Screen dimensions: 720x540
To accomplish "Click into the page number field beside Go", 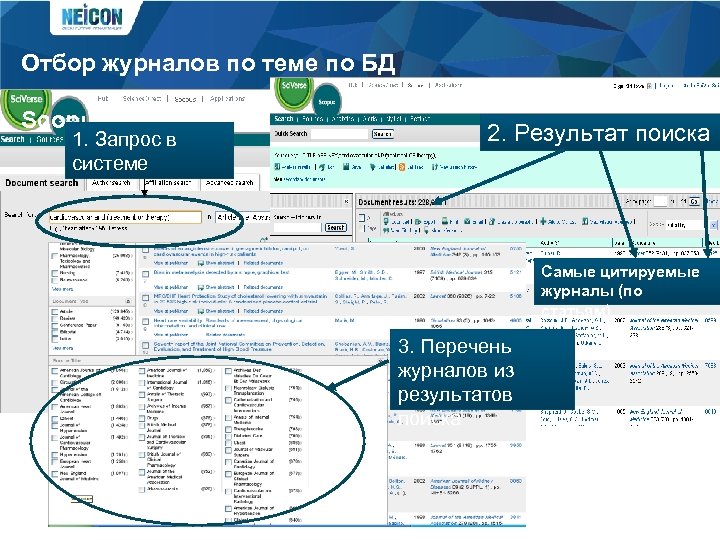I will pyautogui.click(x=660, y=202).
